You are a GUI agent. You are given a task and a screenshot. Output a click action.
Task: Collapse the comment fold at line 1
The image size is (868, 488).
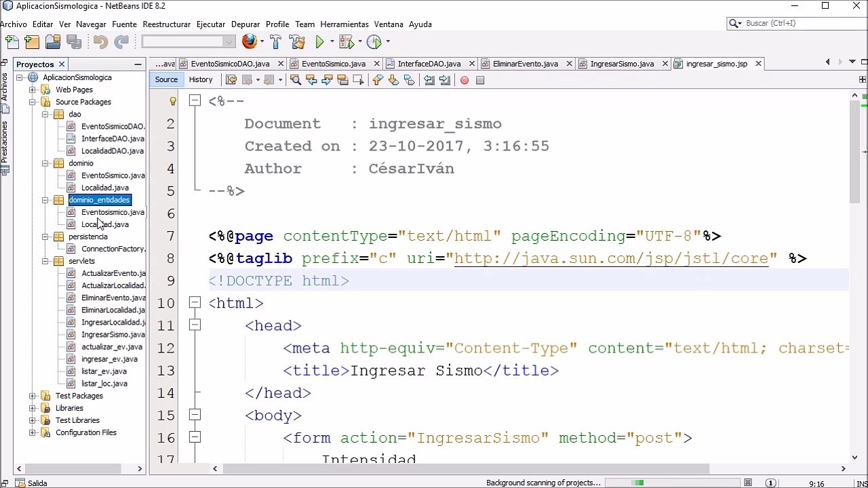(195, 101)
